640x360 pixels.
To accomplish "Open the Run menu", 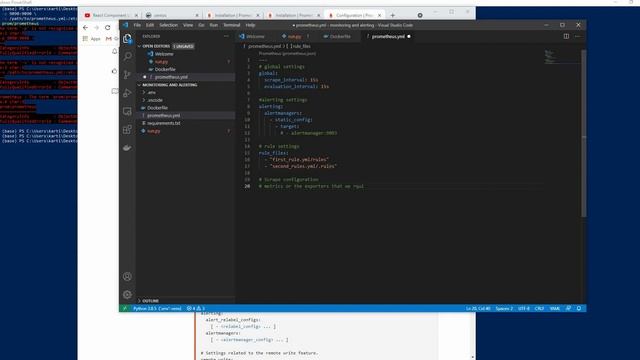I will pyautogui.click(x=213, y=25).
